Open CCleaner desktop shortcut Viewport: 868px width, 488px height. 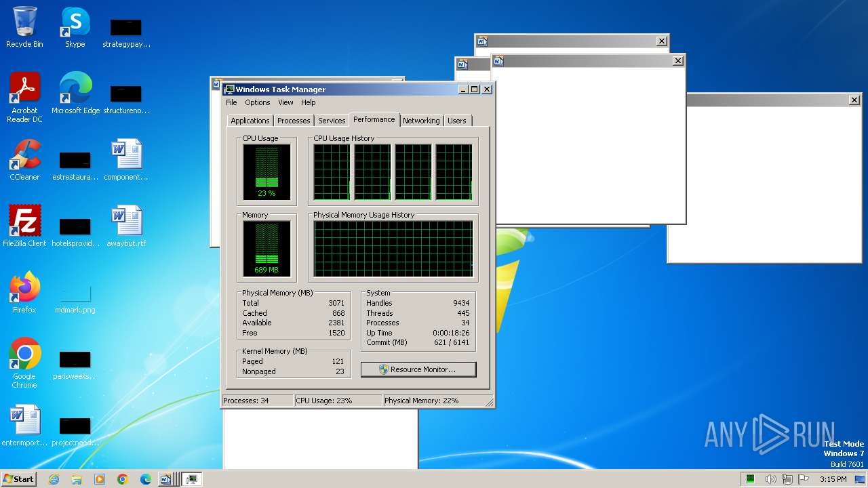(x=24, y=160)
